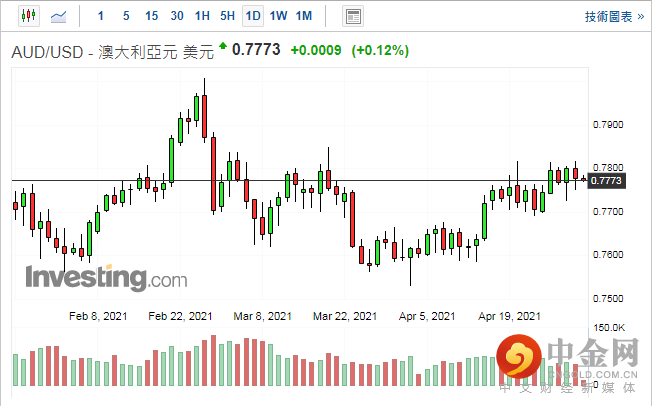Click the 0.7773 current price label on axis
The image size is (653, 406).
tap(606, 181)
